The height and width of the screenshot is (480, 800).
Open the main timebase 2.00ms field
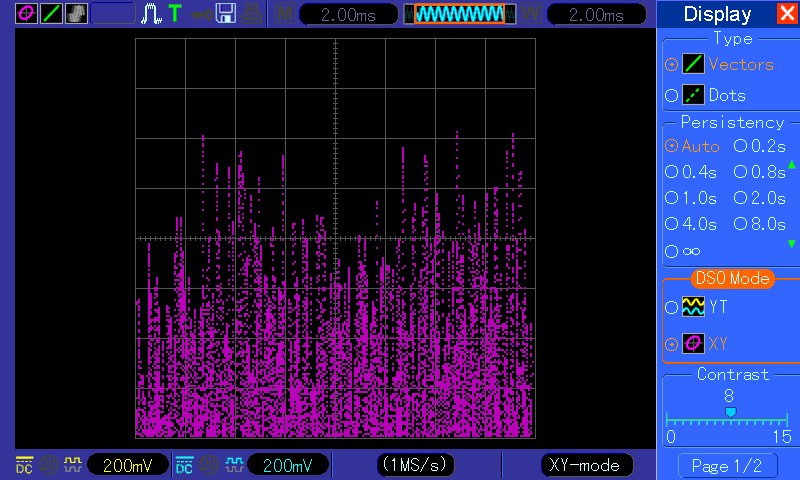[x=348, y=14]
